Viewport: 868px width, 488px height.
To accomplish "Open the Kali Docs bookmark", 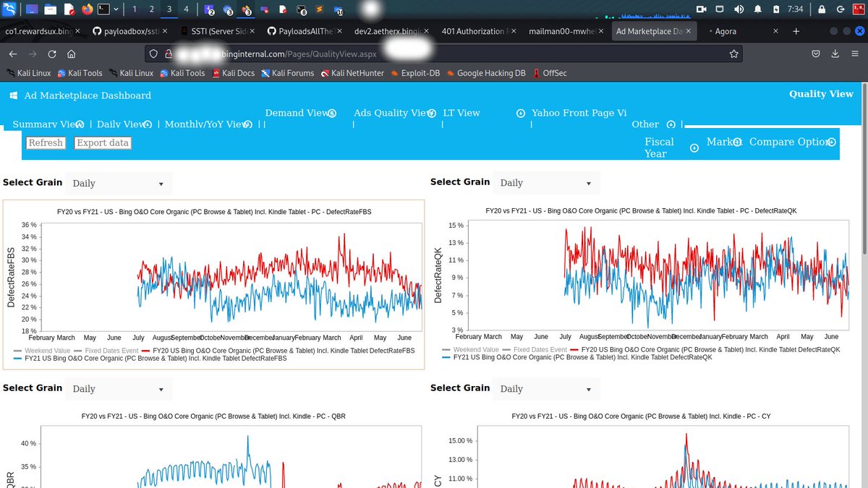I will point(233,73).
